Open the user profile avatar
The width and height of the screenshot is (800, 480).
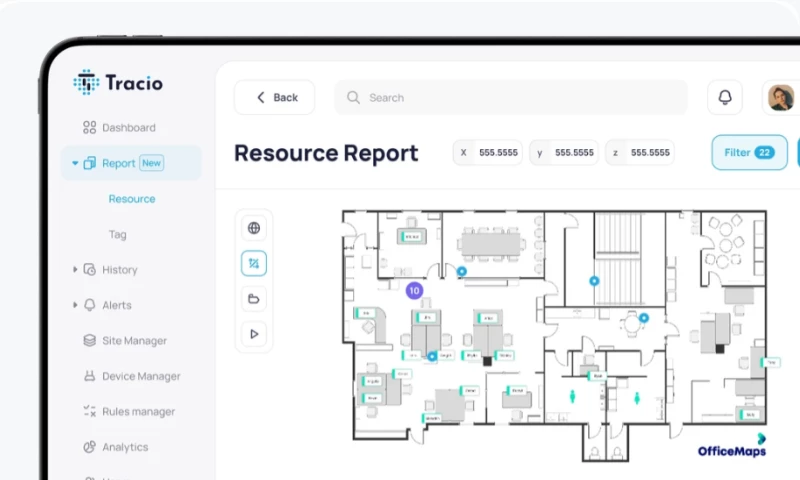point(780,97)
